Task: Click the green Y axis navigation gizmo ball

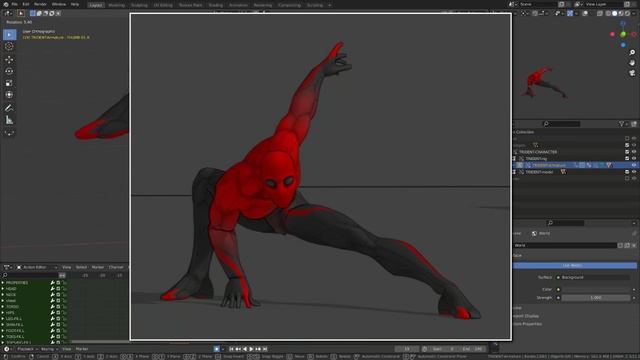Action: [623, 35]
